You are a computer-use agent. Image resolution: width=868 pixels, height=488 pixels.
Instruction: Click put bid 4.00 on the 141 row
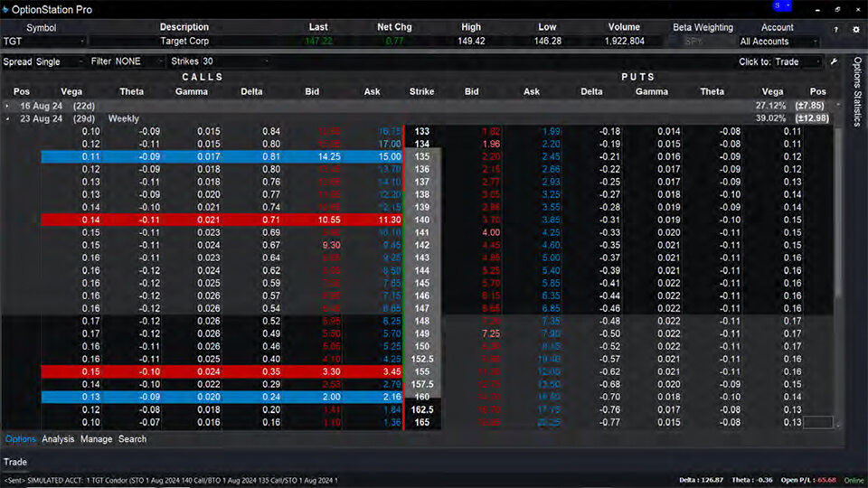point(490,232)
